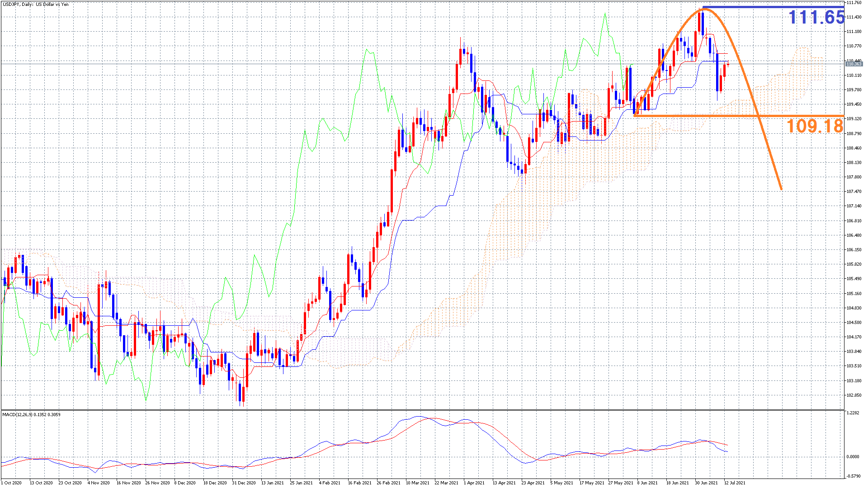The image size is (868, 488).
Task: Click the 4 Feb 2021 date on time axis
Action: pyautogui.click(x=329, y=483)
